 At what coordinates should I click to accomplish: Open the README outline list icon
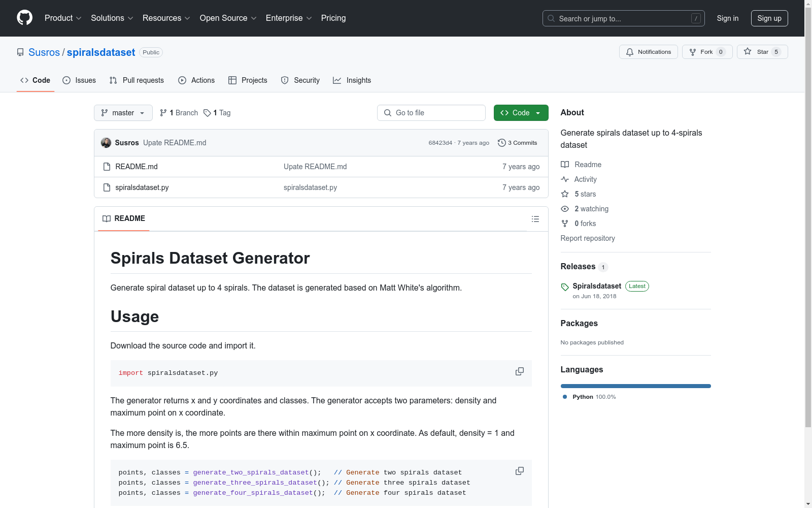pos(535,219)
